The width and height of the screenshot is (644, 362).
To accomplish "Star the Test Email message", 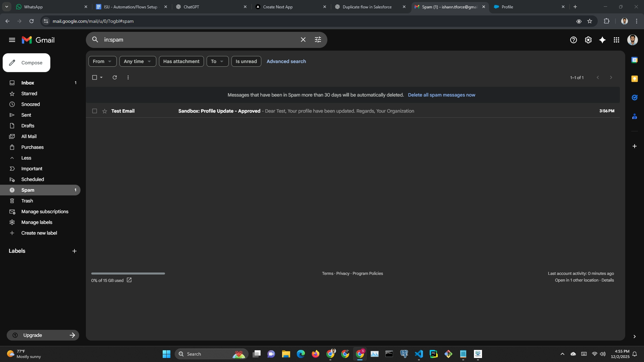I will pos(105,111).
